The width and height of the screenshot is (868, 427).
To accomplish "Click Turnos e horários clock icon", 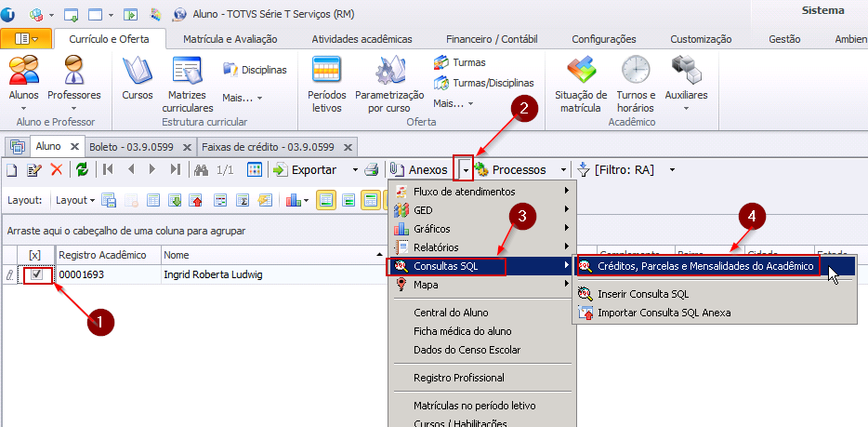I will (x=636, y=74).
